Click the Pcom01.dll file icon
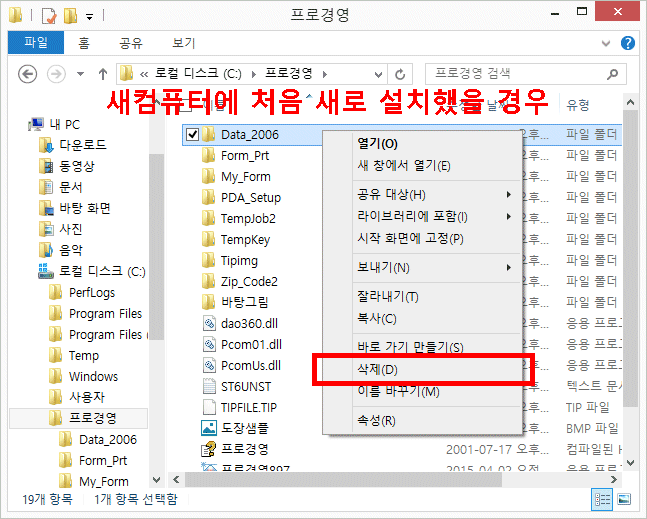The height and width of the screenshot is (519, 647). [209, 344]
